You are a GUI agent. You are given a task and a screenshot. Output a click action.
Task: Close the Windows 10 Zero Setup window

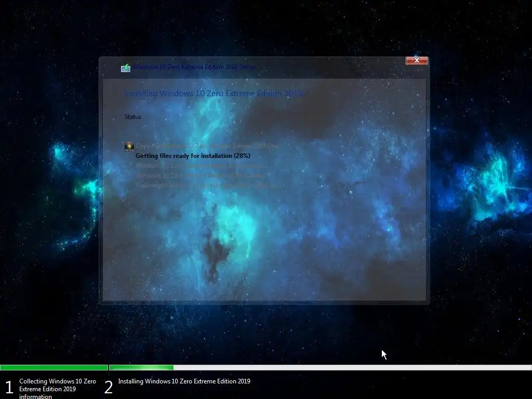tap(417, 60)
